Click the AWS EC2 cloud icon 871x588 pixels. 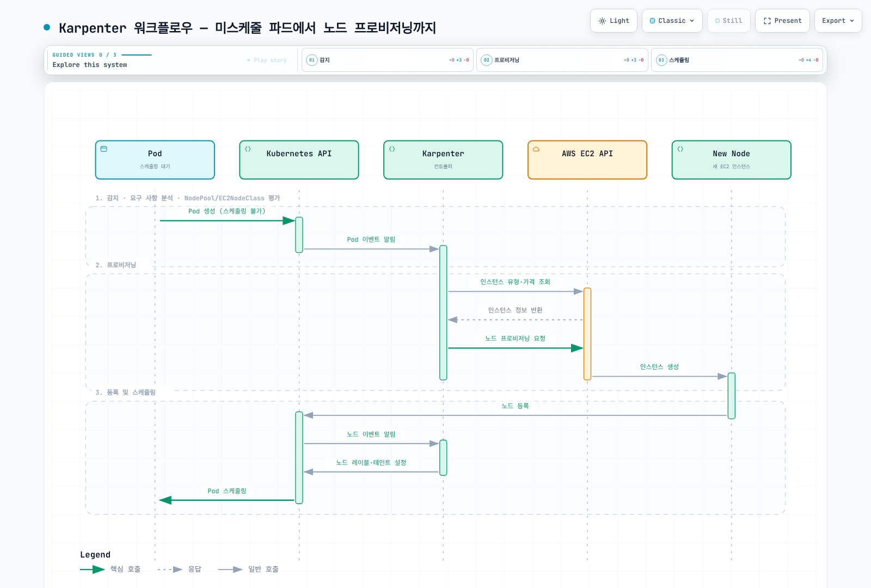click(x=536, y=149)
